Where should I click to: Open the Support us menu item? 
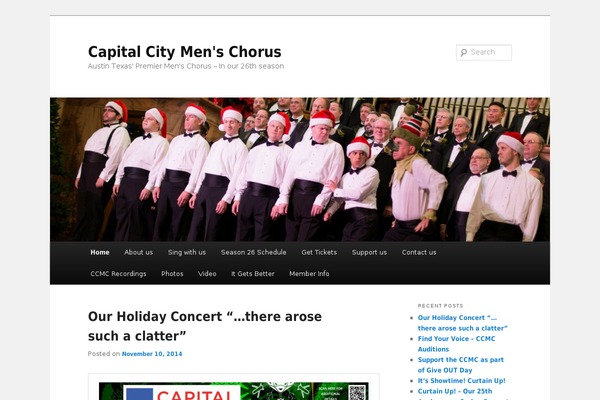point(369,252)
